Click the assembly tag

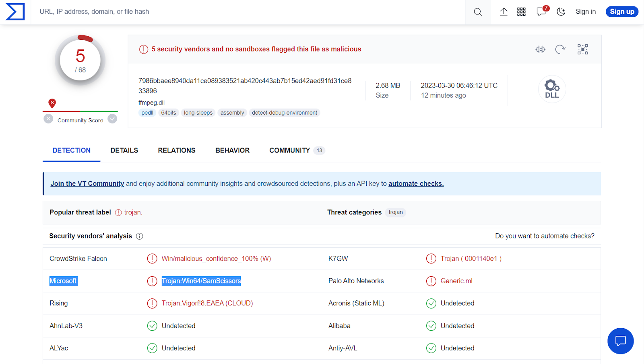232,113
